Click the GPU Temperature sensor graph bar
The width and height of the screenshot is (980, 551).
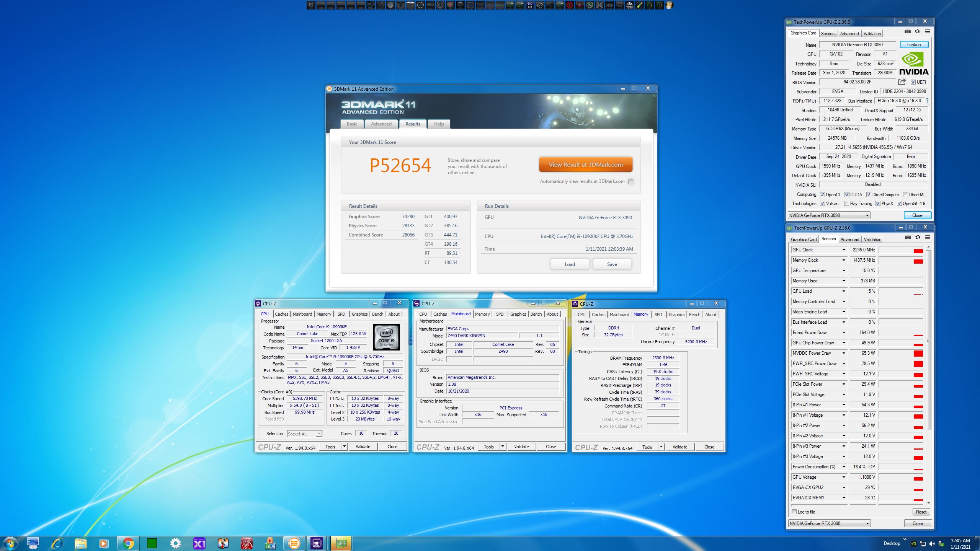pyautogui.click(x=901, y=271)
